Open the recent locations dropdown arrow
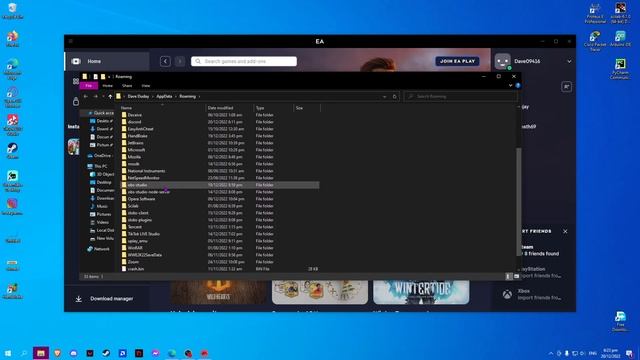 tap(103, 97)
